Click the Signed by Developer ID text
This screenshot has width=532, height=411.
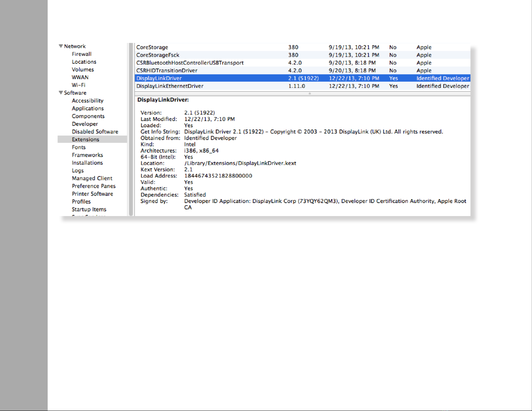(325, 204)
